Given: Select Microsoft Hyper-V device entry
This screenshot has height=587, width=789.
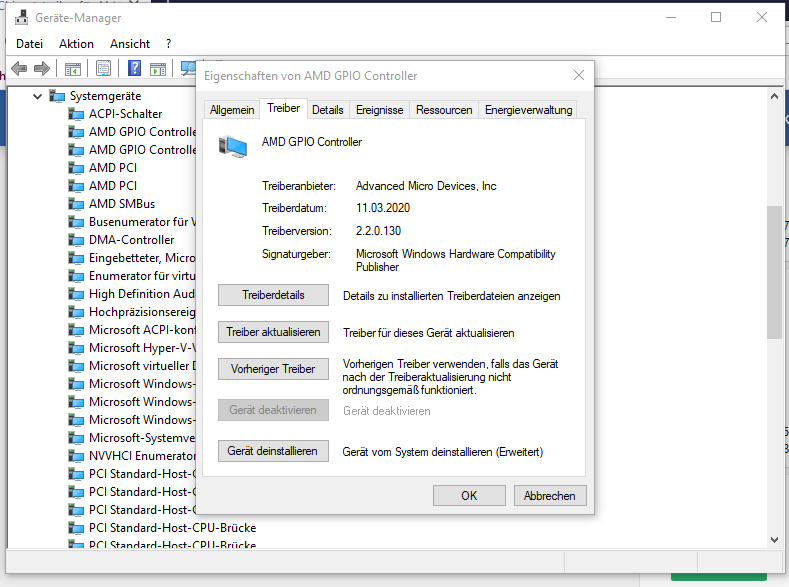Looking at the screenshot, I should pyautogui.click(x=142, y=348).
